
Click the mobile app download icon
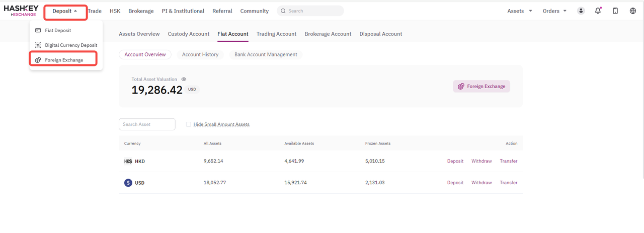tap(615, 11)
